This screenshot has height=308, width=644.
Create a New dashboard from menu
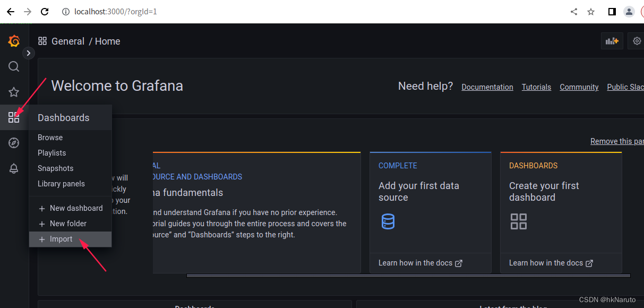[76, 208]
